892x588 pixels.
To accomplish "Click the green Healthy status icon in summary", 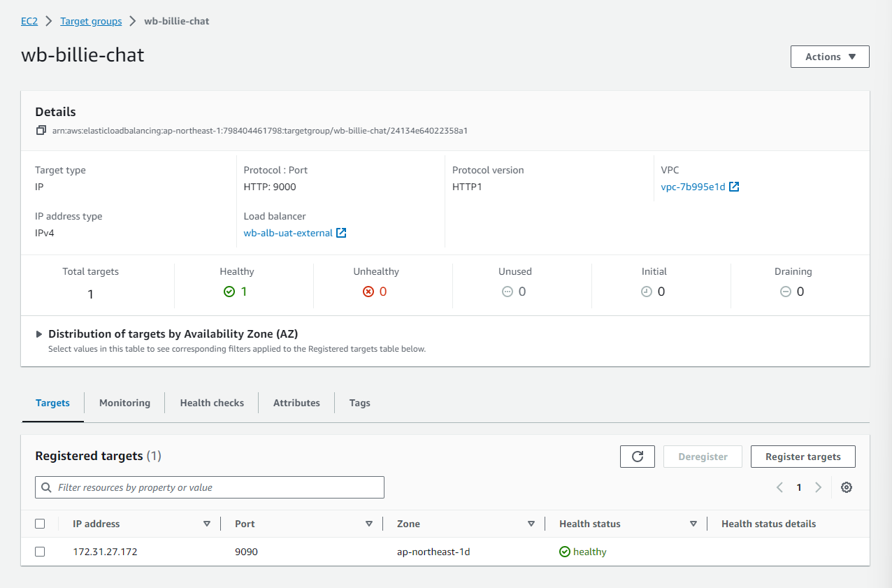I will (x=229, y=292).
